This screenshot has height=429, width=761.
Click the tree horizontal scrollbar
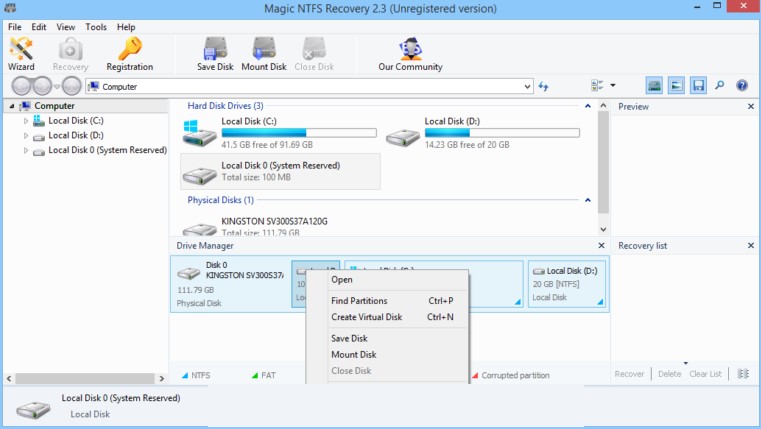85,378
